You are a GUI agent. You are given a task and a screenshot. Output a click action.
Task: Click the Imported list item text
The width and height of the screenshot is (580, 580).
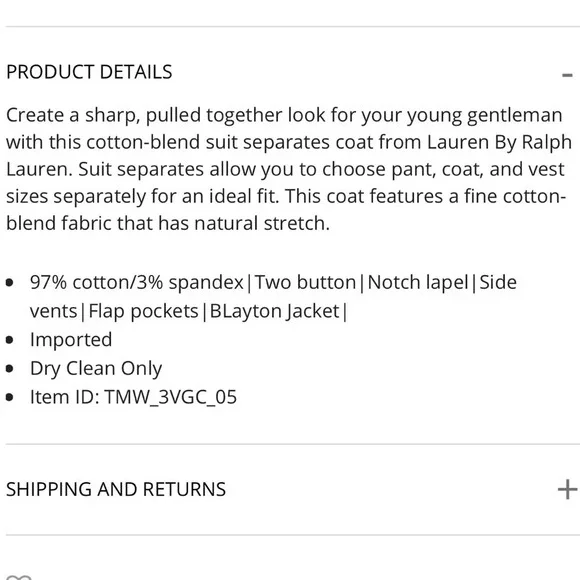[71, 340]
